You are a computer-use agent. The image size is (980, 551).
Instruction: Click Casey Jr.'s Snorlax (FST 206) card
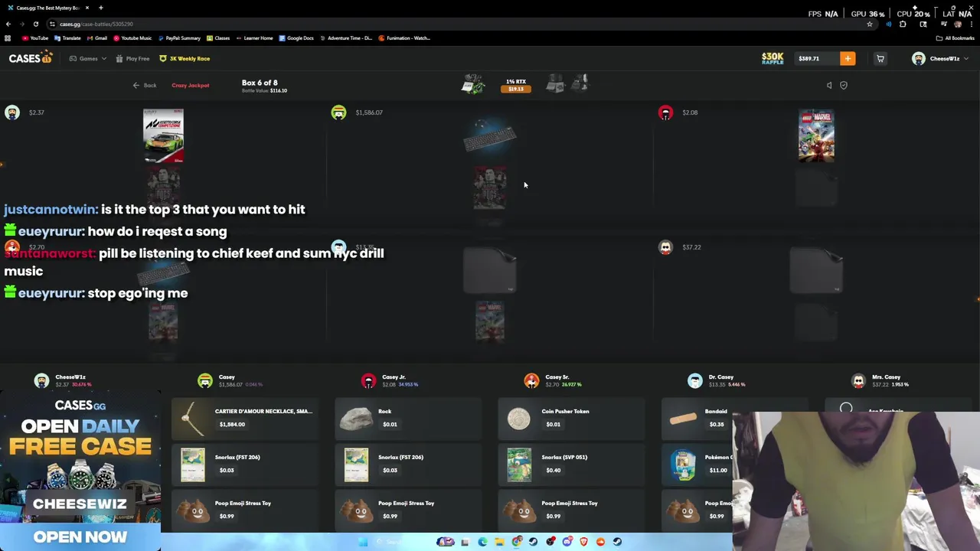[x=408, y=464]
